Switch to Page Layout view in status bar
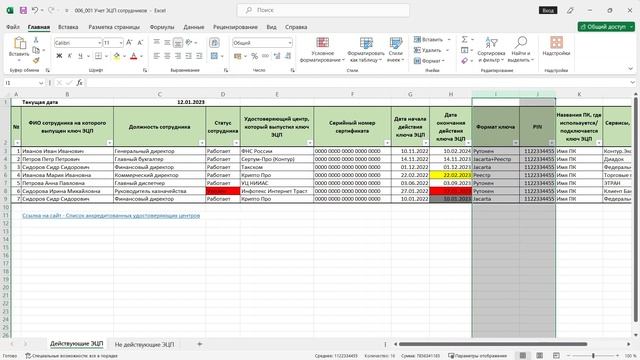The image size is (640, 360). (x=539, y=356)
